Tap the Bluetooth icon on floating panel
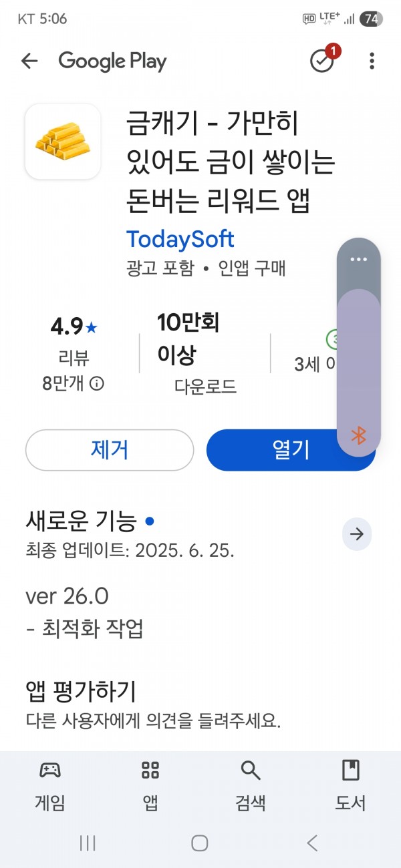This screenshot has height=868, width=401. [359, 435]
